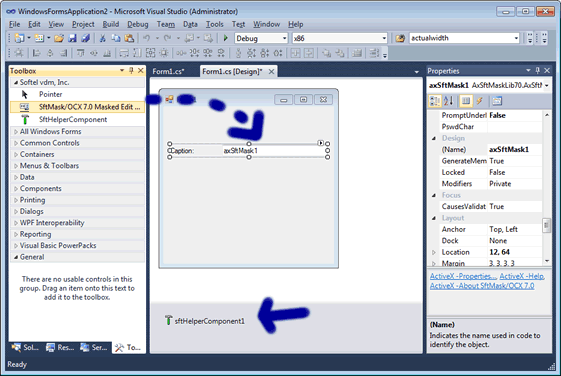Open the ActiveX - Properties... link
The width and height of the screenshot is (561, 376).
pos(463,276)
